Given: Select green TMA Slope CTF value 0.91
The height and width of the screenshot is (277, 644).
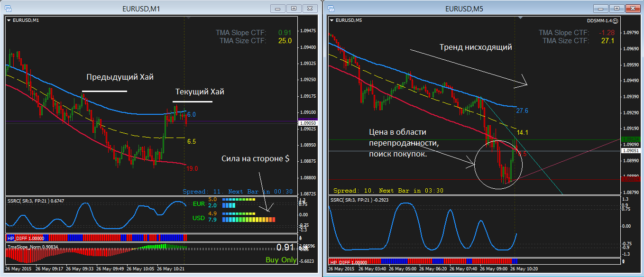Looking at the screenshot, I should coord(285,33).
